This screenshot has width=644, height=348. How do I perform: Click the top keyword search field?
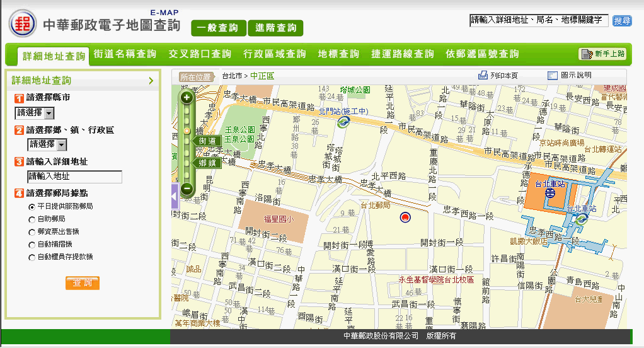coord(539,20)
